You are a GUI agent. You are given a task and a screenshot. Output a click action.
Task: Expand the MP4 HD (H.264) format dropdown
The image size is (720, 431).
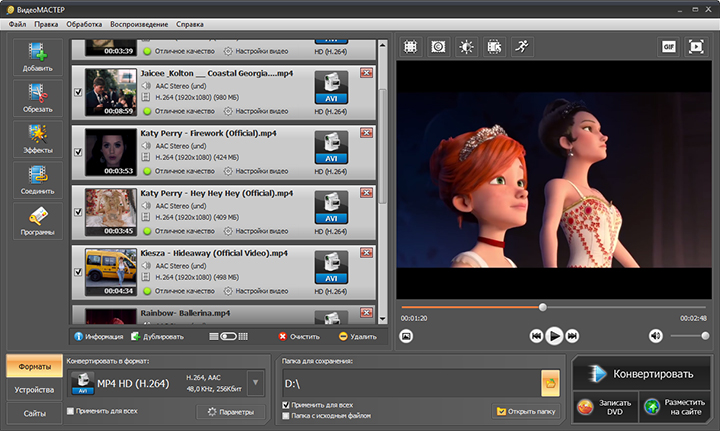[255, 382]
